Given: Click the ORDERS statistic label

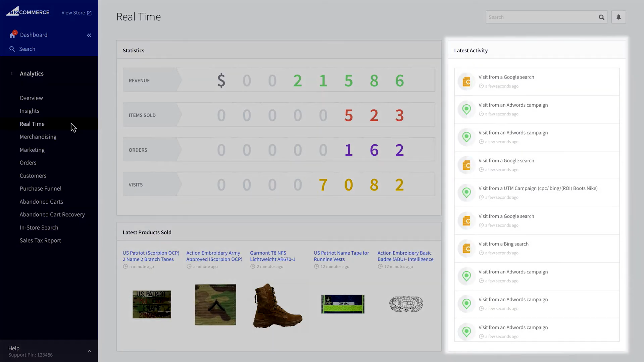Looking at the screenshot, I should click(x=138, y=150).
